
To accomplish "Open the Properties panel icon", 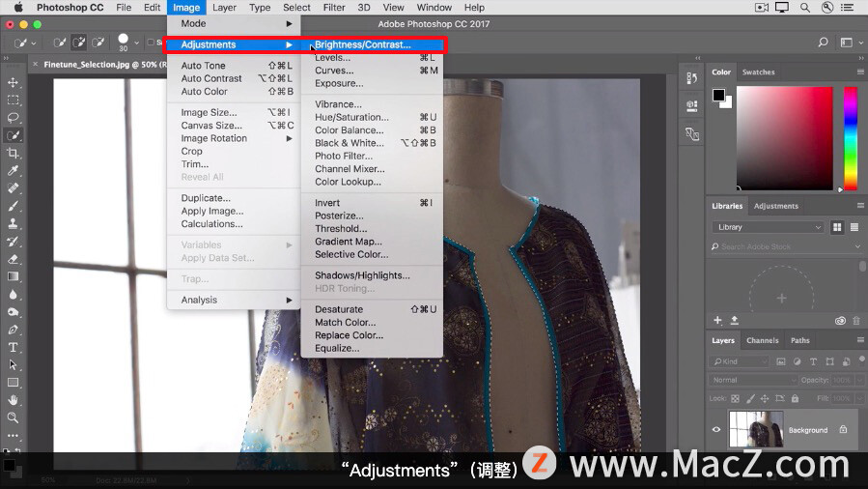I will 692,105.
